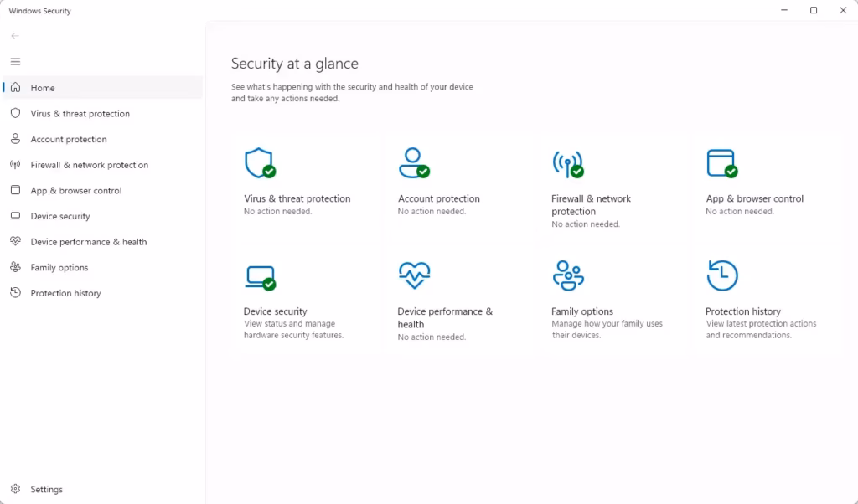Open App & browser control sidebar item
Viewport: 858px width, 504px height.
[103, 190]
